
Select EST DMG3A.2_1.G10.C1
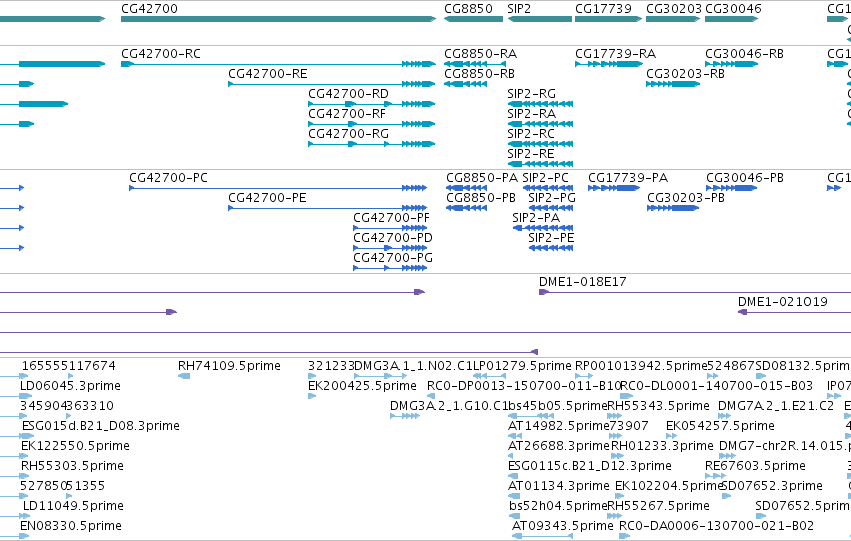pos(405,416)
